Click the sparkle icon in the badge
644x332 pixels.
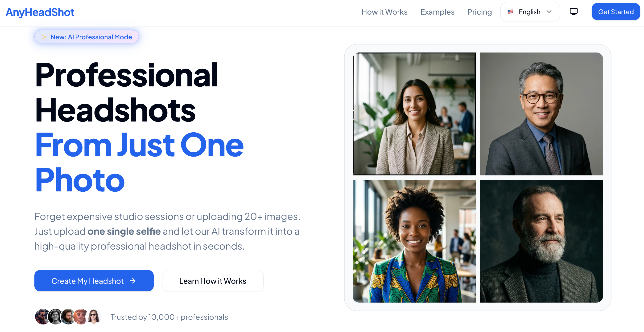(x=44, y=37)
